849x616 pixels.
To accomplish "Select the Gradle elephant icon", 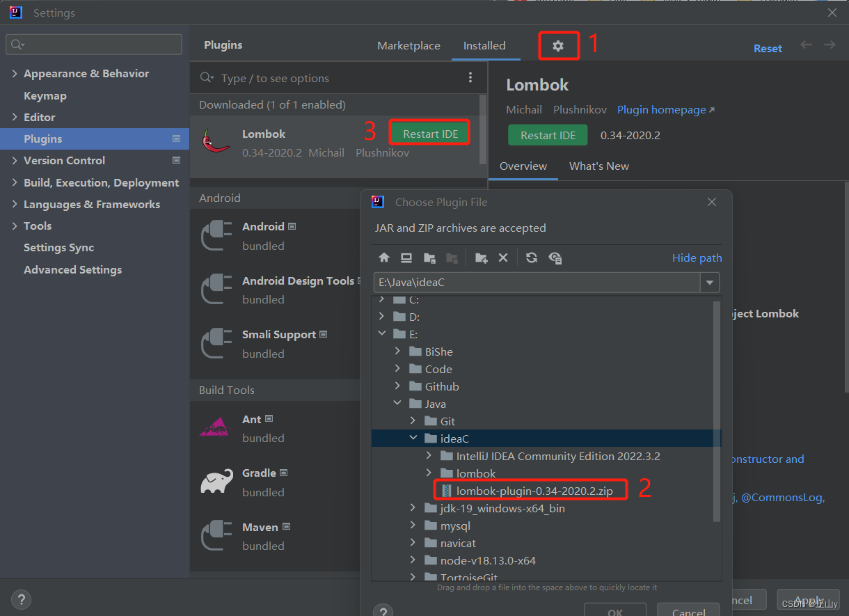I will pyautogui.click(x=216, y=482).
